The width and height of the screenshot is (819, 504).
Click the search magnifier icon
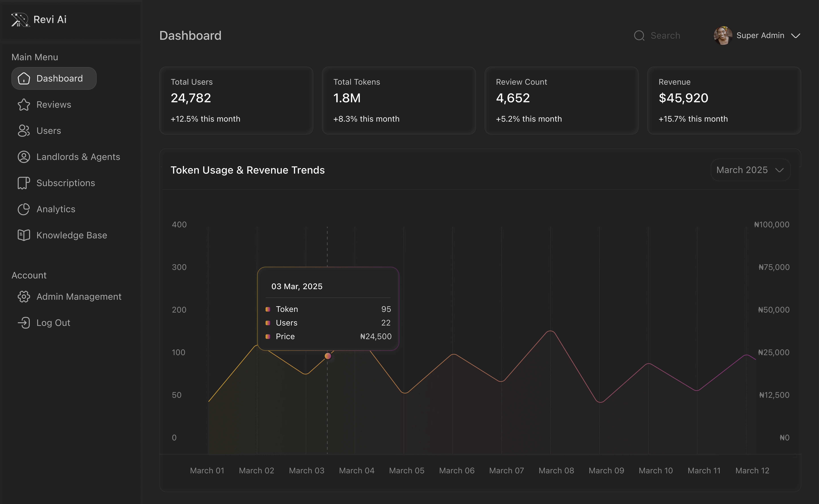(x=639, y=36)
